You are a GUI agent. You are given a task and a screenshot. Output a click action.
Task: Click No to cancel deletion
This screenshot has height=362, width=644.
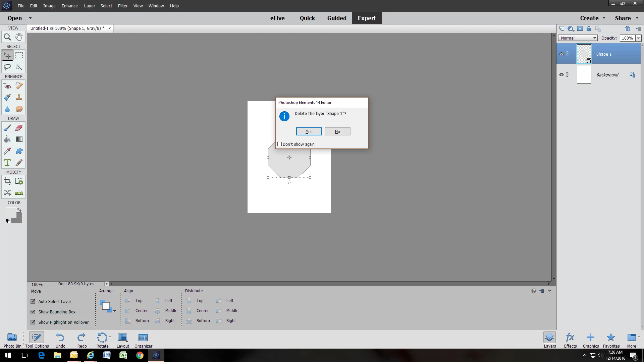click(337, 132)
